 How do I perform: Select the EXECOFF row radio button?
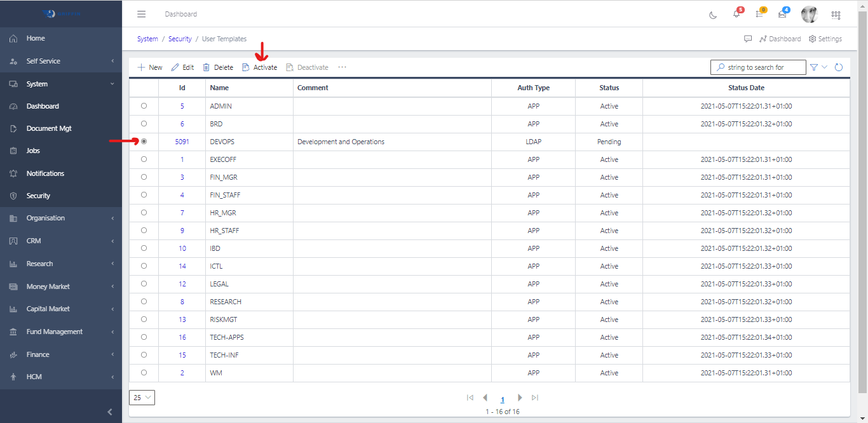(x=144, y=159)
